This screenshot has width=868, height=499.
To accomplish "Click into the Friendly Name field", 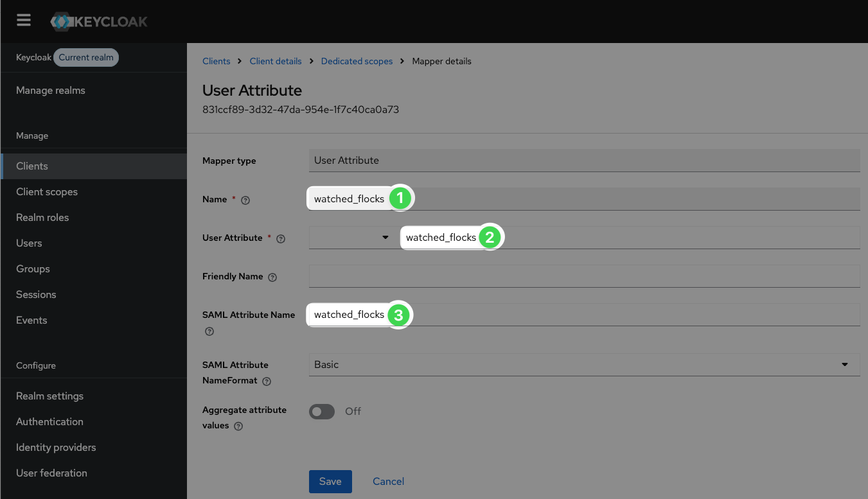I will point(584,276).
